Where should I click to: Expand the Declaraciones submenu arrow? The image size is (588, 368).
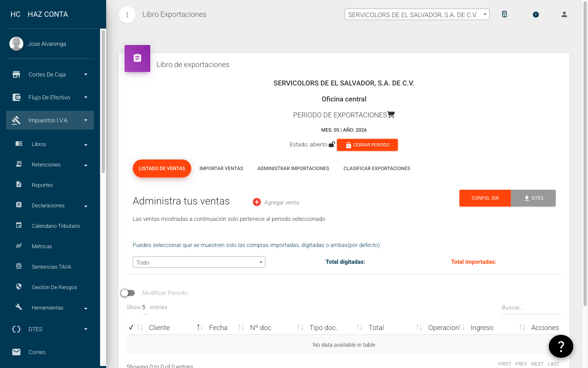(86, 206)
